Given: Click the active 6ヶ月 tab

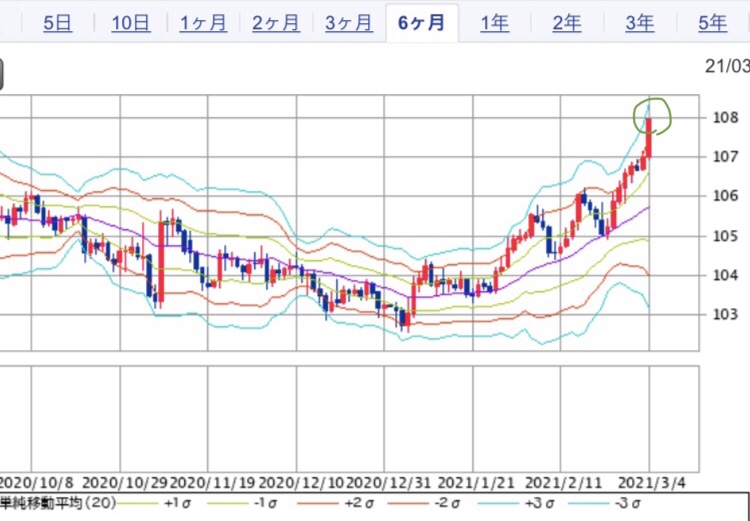Looking at the screenshot, I should pyautogui.click(x=421, y=23).
